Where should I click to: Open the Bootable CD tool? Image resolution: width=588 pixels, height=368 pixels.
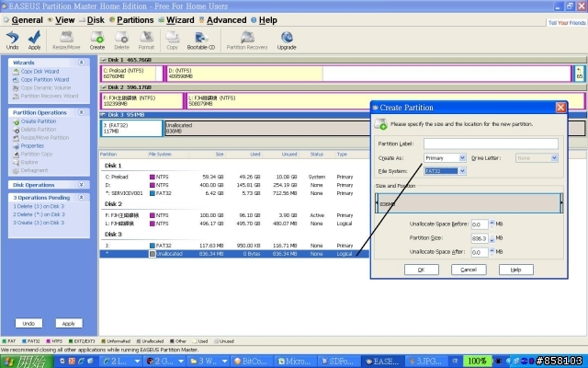(201, 40)
